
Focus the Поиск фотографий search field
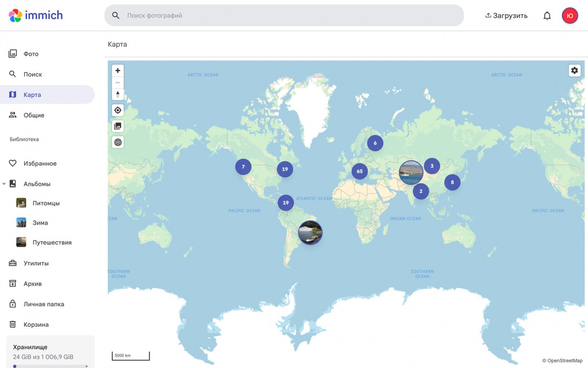click(284, 15)
